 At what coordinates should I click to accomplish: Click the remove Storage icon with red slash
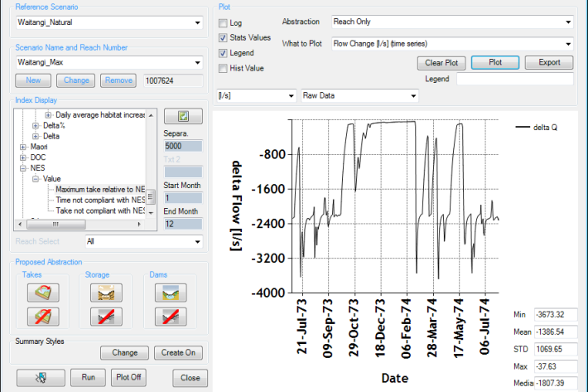pyautogui.click(x=106, y=316)
